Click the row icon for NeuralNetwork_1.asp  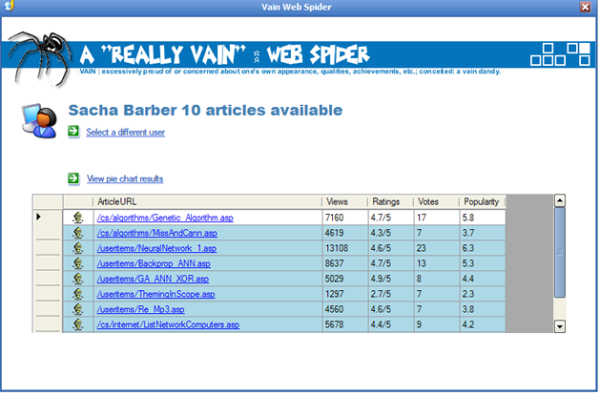[78, 248]
